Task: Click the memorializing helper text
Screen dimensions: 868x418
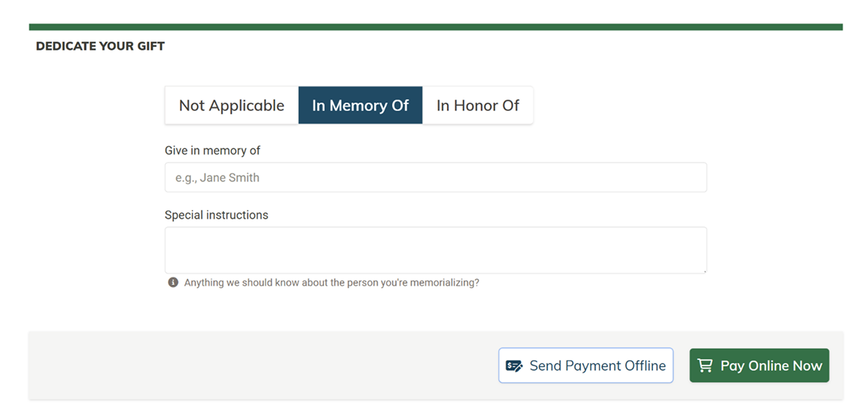Action: [331, 283]
